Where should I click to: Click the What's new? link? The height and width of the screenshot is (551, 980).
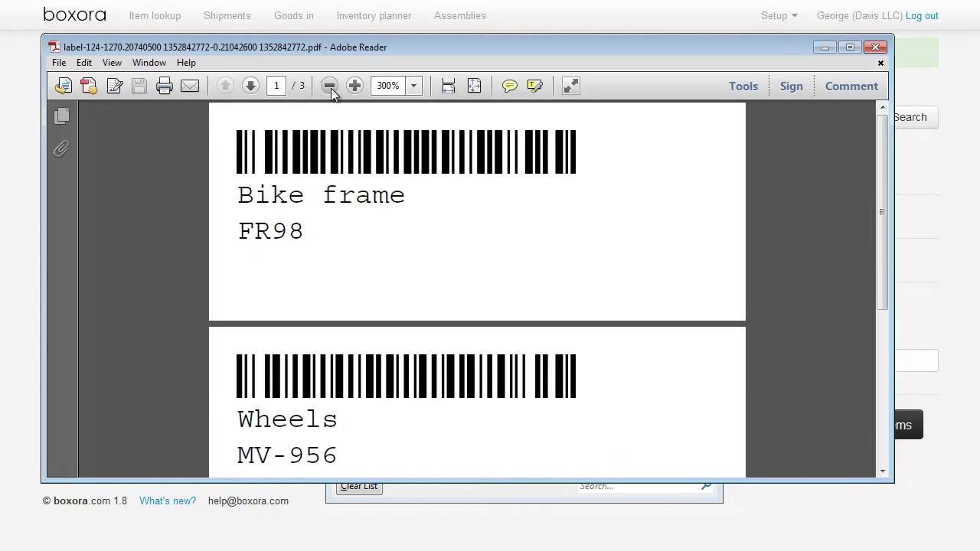[x=168, y=500]
